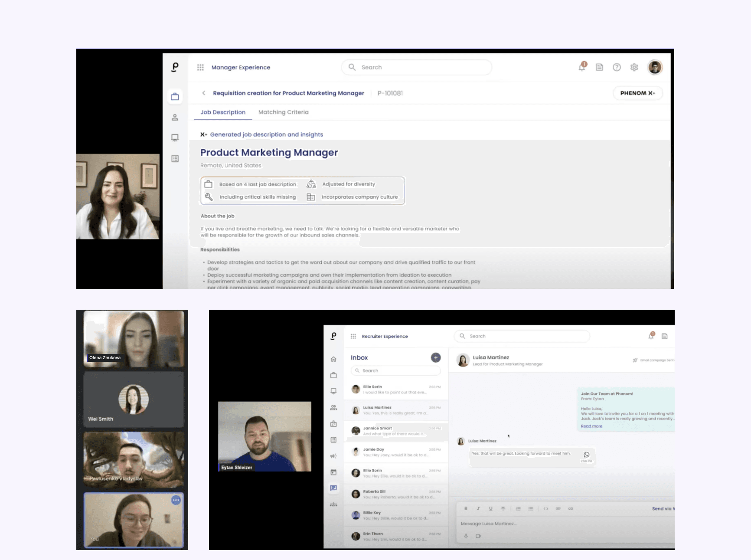Click the PHENOM X+ button
This screenshot has height=560, width=751.
tap(637, 93)
